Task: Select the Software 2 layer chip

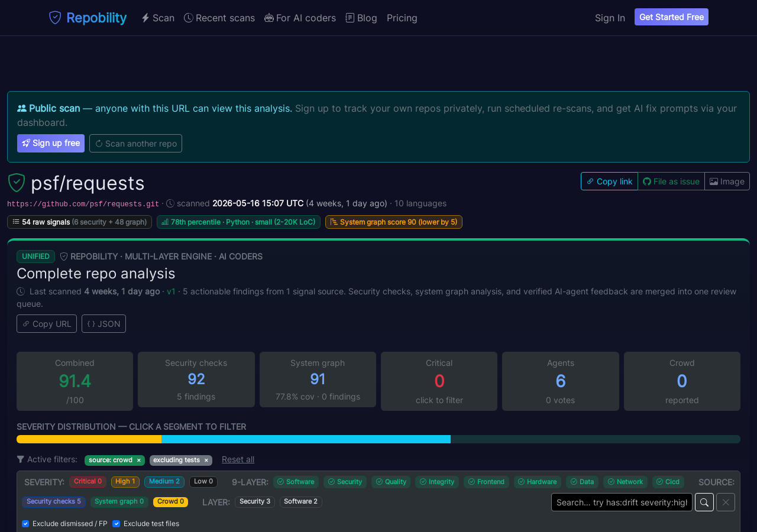Action: pyautogui.click(x=301, y=502)
